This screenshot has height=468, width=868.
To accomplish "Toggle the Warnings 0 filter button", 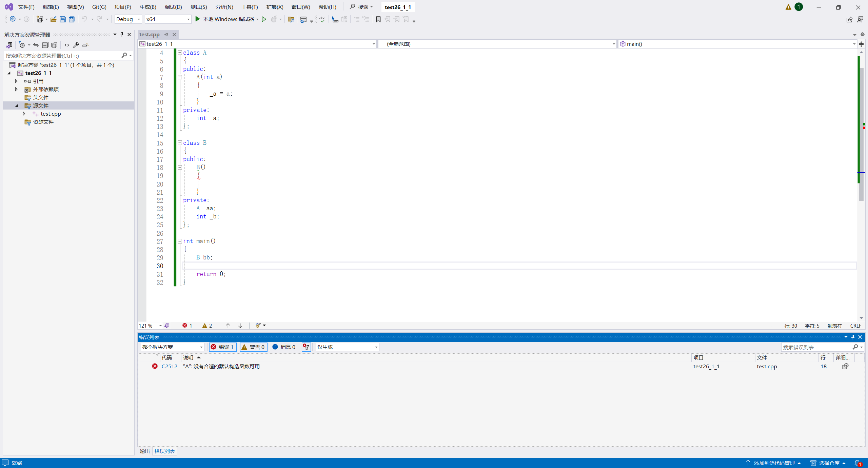I will coord(253,347).
